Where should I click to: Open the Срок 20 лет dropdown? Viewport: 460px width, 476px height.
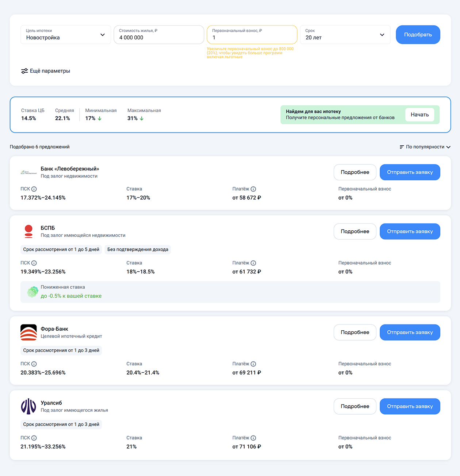(345, 35)
